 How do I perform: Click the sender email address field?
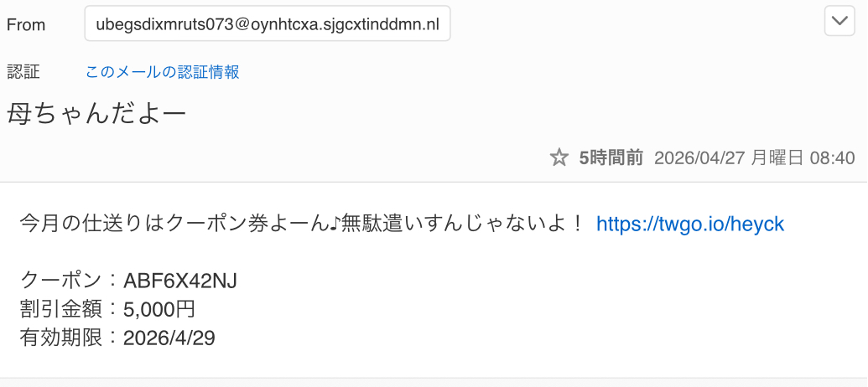(x=268, y=24)
